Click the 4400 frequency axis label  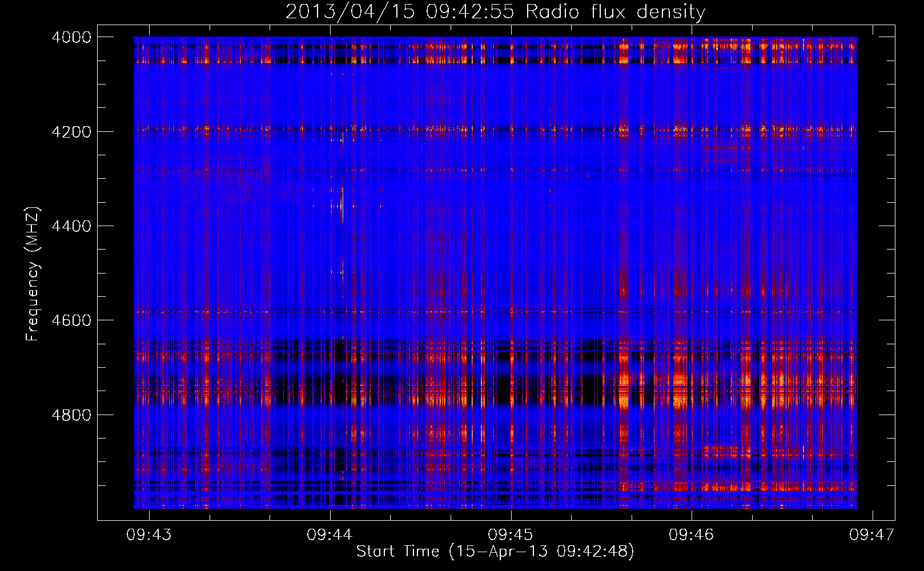click(x=71, y=226)
